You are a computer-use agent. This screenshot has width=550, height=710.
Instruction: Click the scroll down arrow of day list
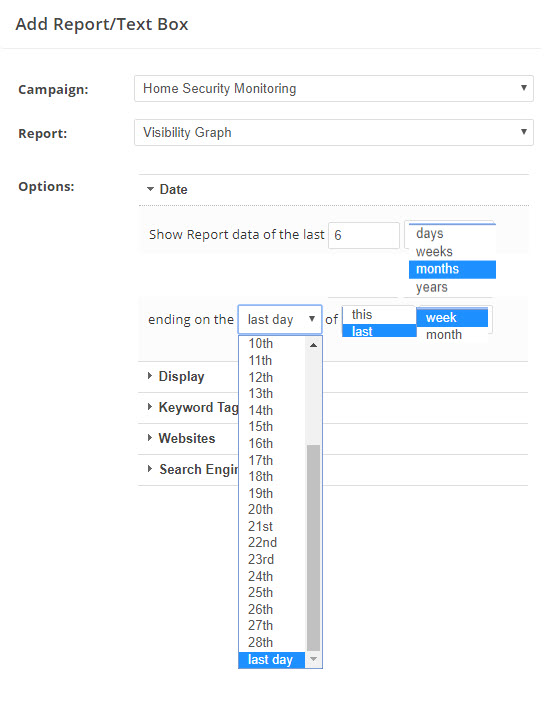click(313, 659)
